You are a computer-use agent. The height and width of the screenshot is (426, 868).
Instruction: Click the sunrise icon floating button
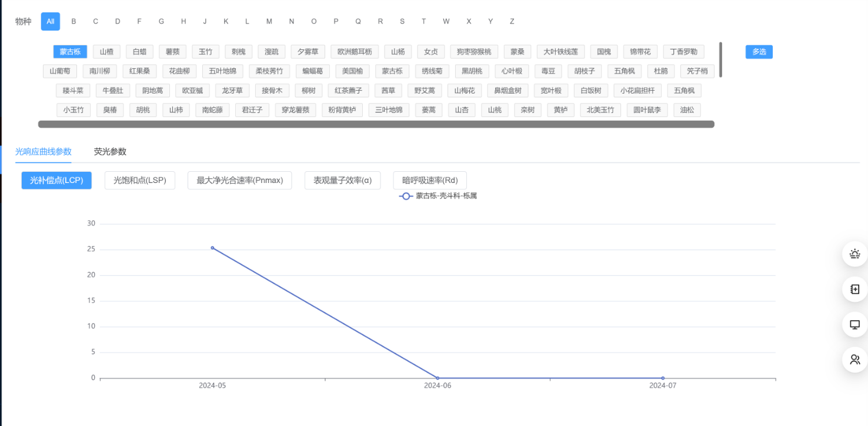(x=854, y=254)
